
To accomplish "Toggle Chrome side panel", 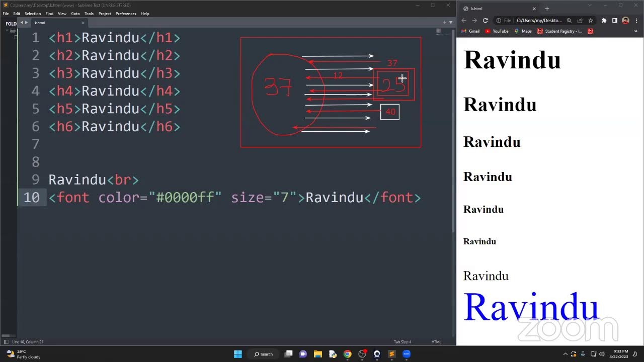I will tap(614, 21).
